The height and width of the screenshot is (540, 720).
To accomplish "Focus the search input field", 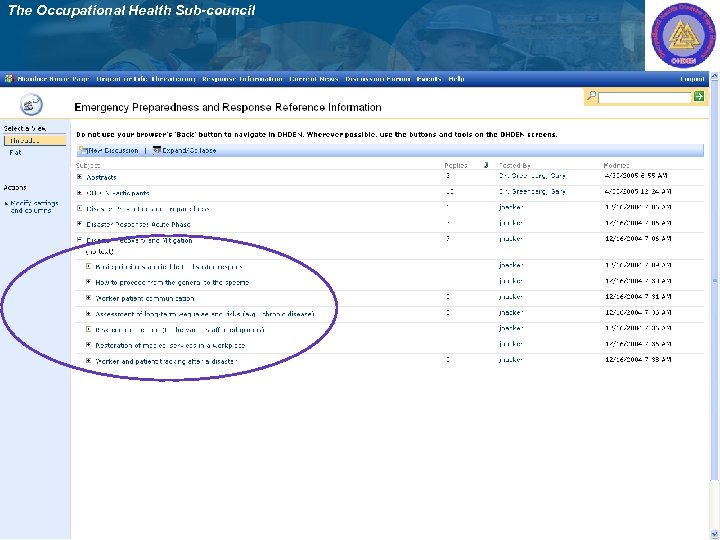I will click(645, 97).
